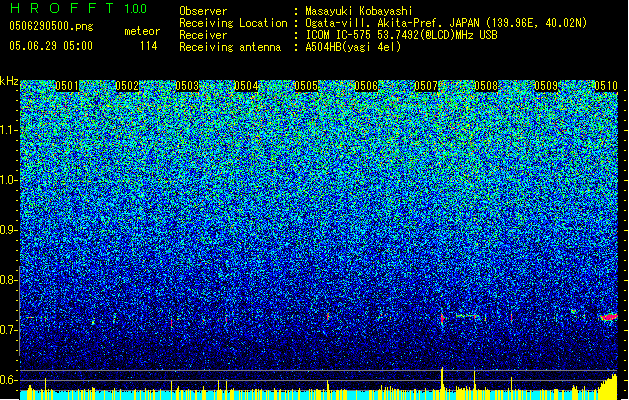
Task: Click the date stamp 05.06.29 05:00
Action: click(x=51, y=45)
